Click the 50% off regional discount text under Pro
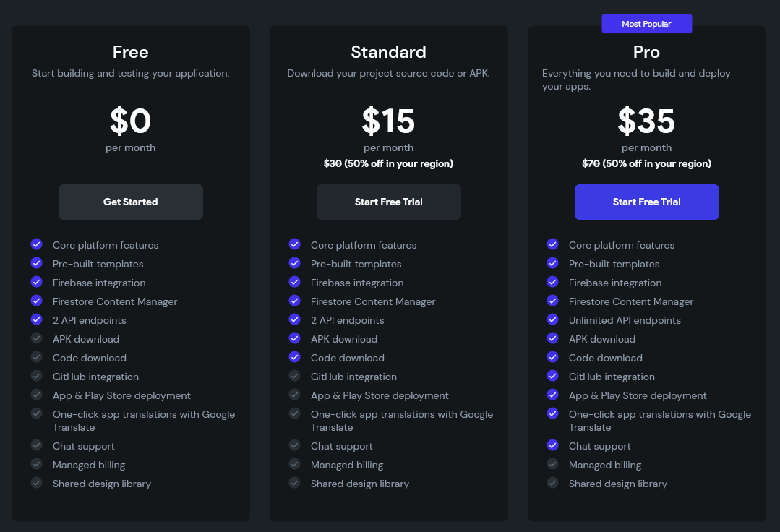This screenshot has width=780, height=532. coord(646,163)
